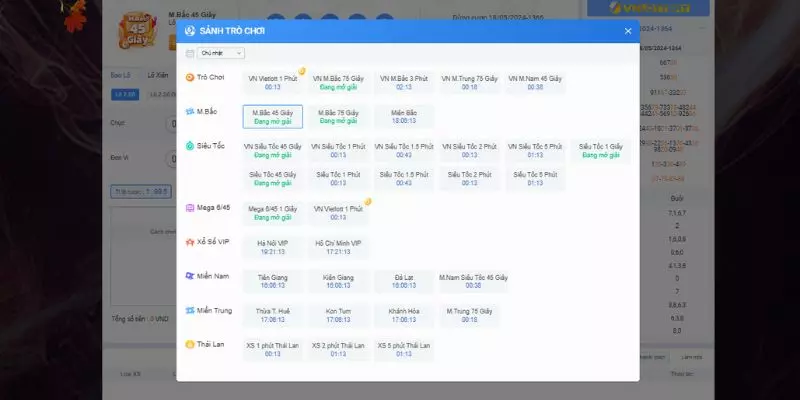Click the Trò Chơi category icon
Image resolution: width=800 pixels, height=400 pixels.
tap(190, 78)
